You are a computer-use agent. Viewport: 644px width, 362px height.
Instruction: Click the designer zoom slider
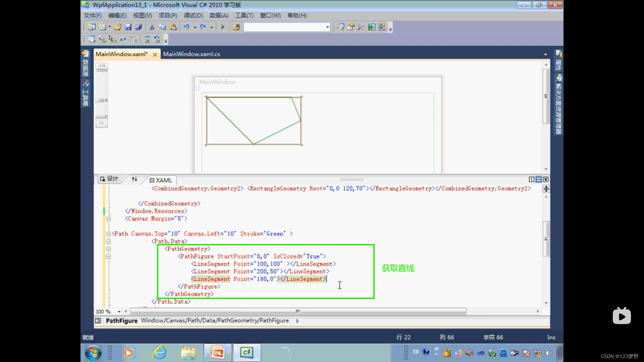(x=102, y=100)
